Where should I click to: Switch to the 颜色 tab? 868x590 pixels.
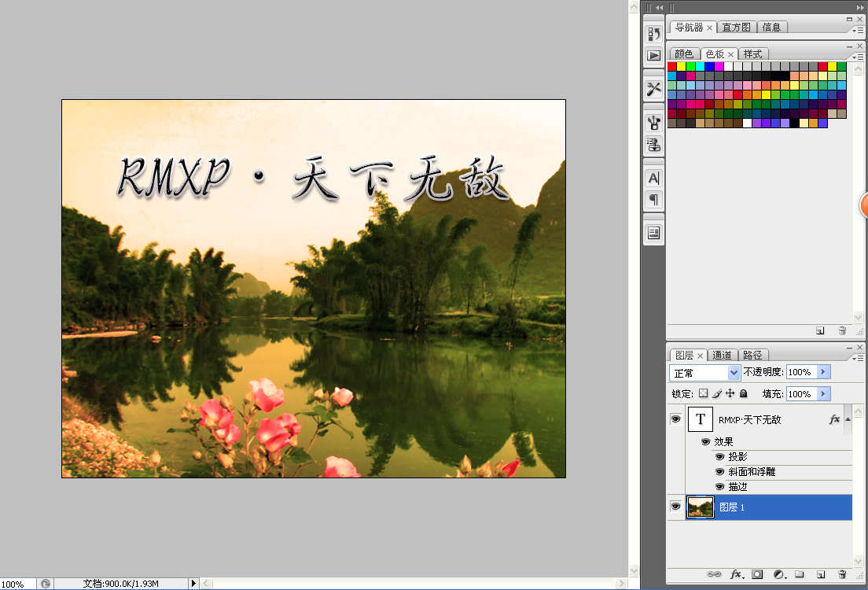[684, 53]
